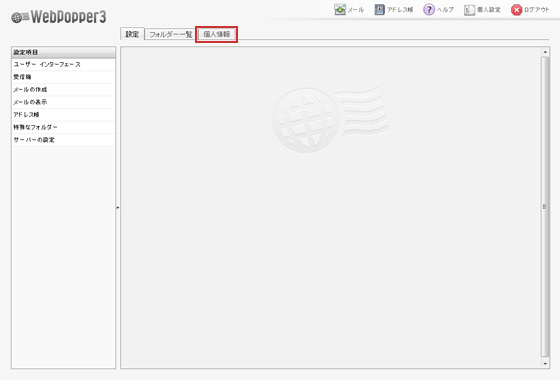
Task: Click the vertical scrollbar thumb
Action: point(545,206)
